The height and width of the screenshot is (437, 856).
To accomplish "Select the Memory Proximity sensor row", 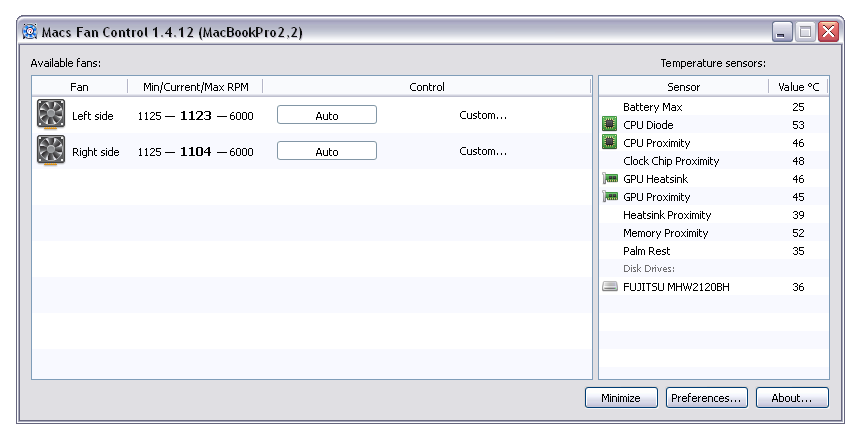I will click(x=665, y=233).
